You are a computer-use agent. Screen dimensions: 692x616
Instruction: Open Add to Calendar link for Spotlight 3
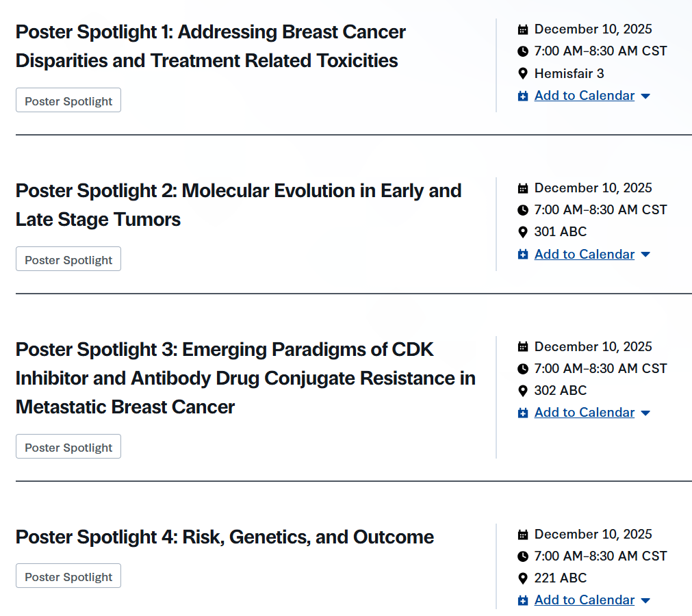[x=584, y=413]
